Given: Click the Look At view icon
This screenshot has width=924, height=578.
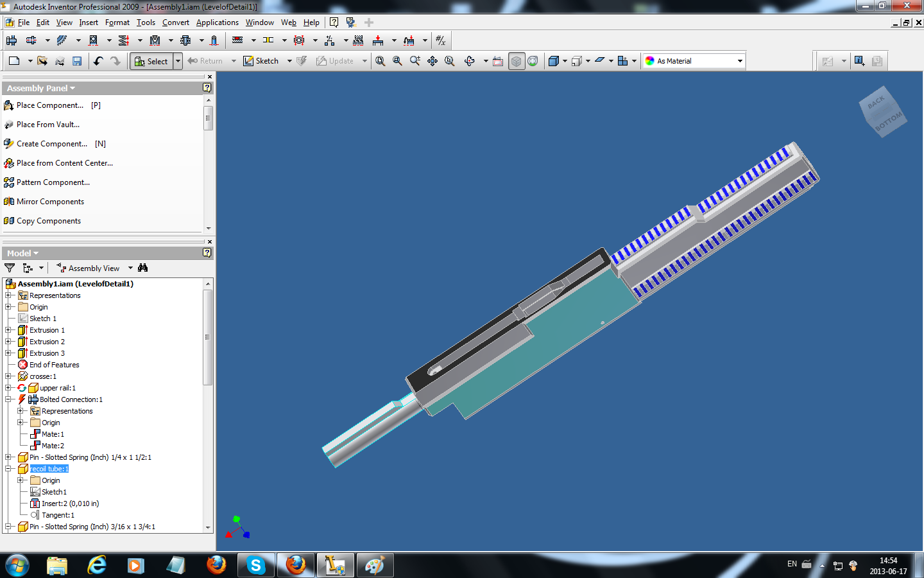Looking at the screenshot, I should point(498,61).
